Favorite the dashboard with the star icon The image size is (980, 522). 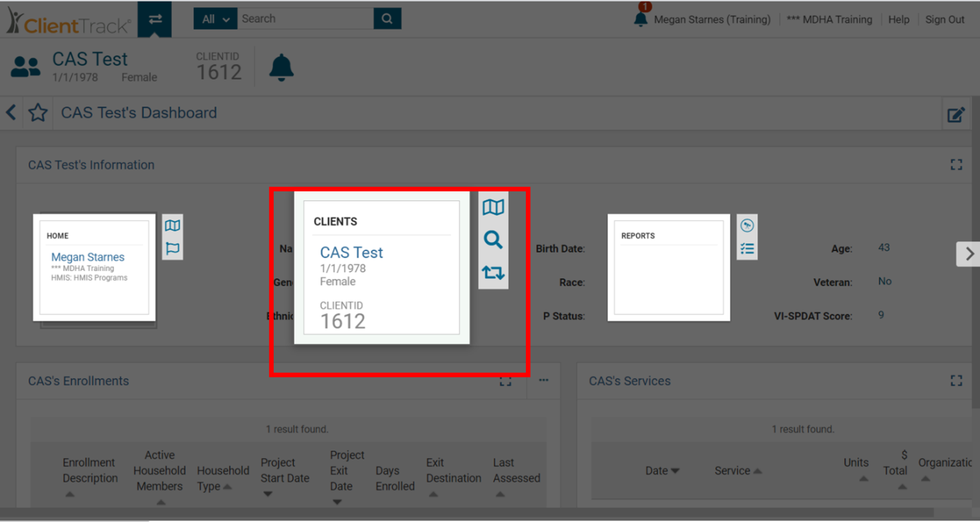(x=38, y=113)
